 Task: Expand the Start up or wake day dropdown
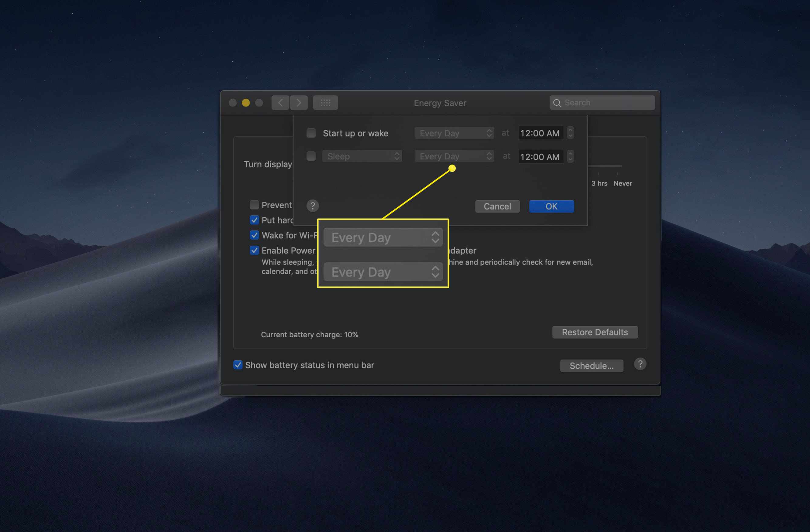454,132
